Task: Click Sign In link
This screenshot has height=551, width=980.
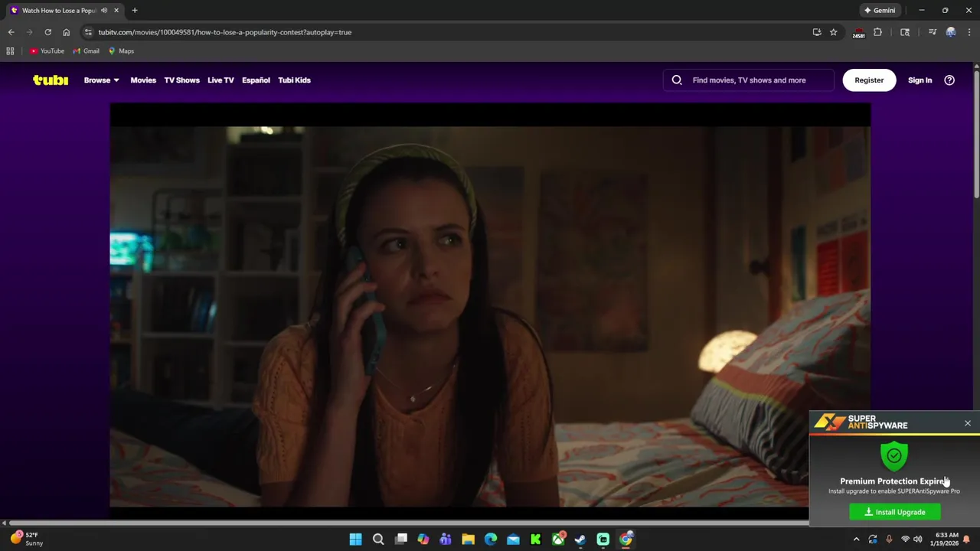Action: point(920,80)
